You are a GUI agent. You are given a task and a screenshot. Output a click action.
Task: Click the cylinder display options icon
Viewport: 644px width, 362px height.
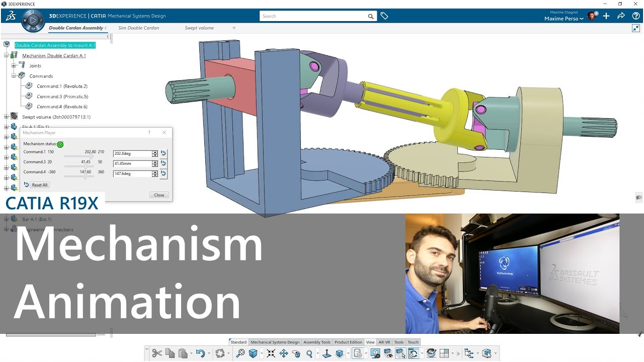tap(358, 353)
